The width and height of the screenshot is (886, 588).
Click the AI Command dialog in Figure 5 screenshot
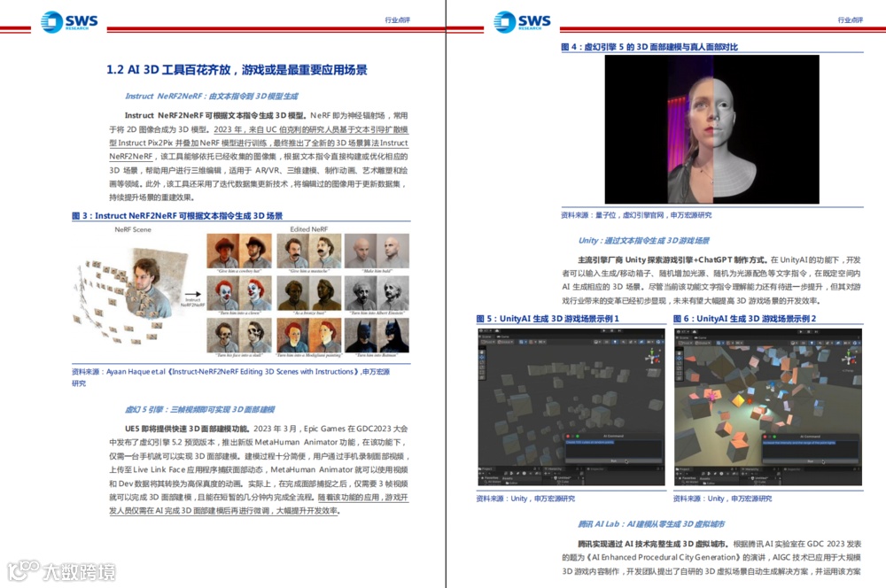point(614,450)
